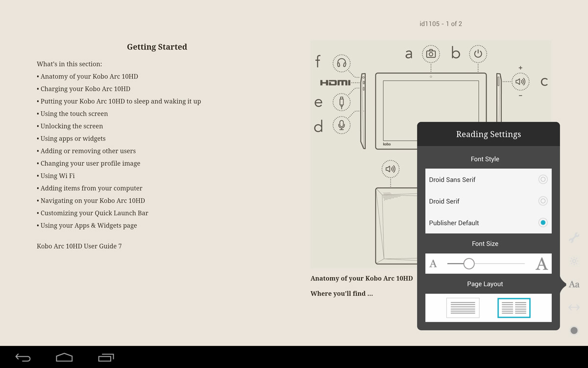Click the microphone icon beside label d
588x368 pixels.
(x=342, y=125)
